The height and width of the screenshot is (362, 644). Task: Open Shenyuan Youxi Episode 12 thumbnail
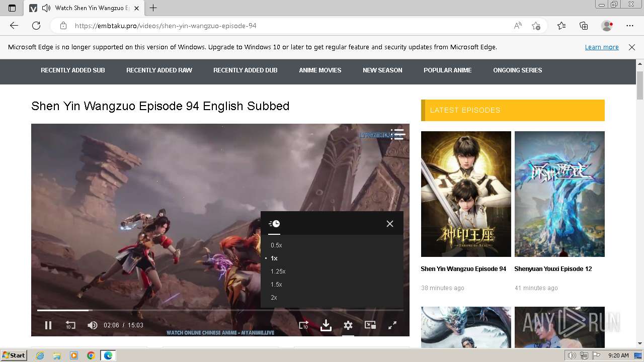pos(559,194)
